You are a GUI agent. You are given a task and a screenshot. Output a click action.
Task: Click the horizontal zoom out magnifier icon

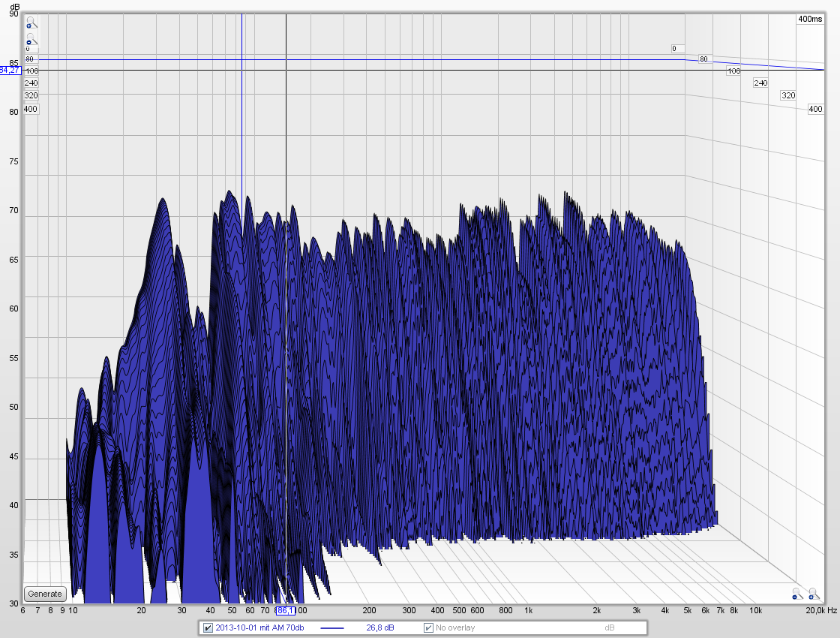click(795, 595)
